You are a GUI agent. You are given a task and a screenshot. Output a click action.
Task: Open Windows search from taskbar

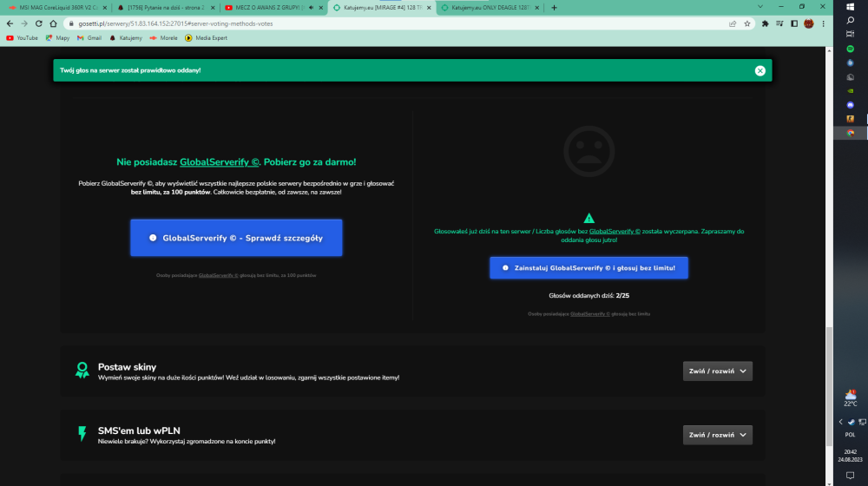tap(851, 21)
